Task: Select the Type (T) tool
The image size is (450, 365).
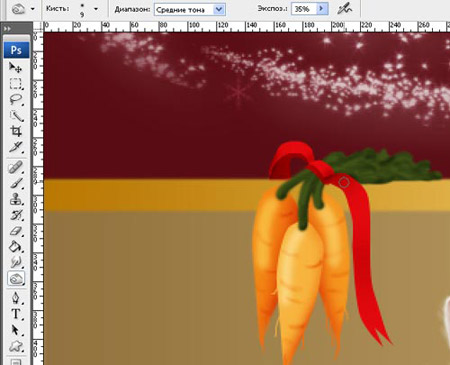Action: click(x=16, y=314)
